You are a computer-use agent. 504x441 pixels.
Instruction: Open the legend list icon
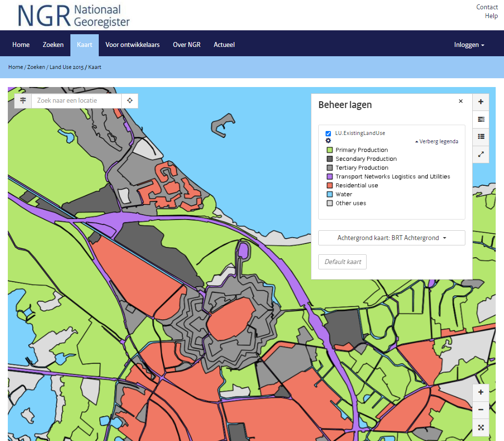[x=481, y=136]
